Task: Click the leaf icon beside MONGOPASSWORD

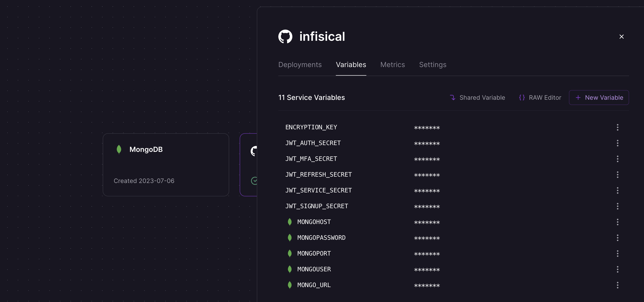Action: point(290,238)
